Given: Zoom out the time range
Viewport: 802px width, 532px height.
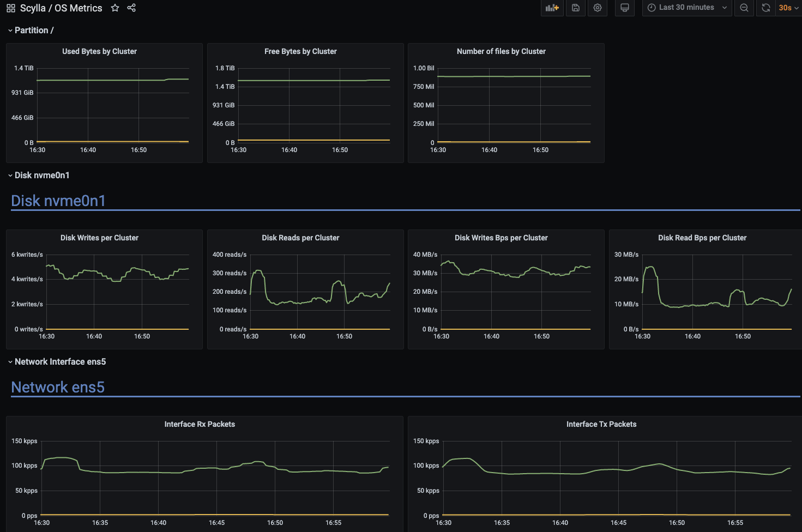Looking at the screenshot, I should coord(744,8).
